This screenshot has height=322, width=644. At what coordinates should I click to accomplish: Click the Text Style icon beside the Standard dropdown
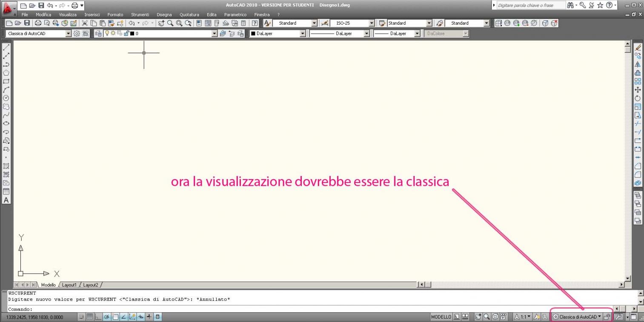coord(266,23)
